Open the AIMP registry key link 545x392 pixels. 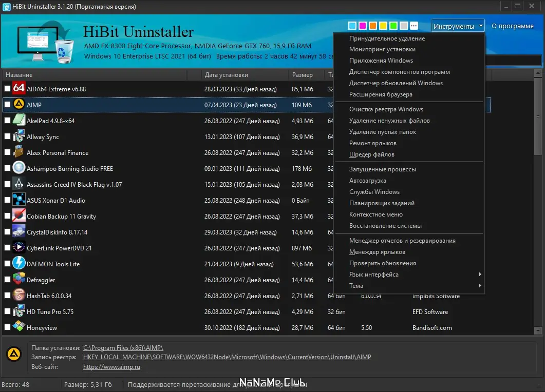point(227,357)
